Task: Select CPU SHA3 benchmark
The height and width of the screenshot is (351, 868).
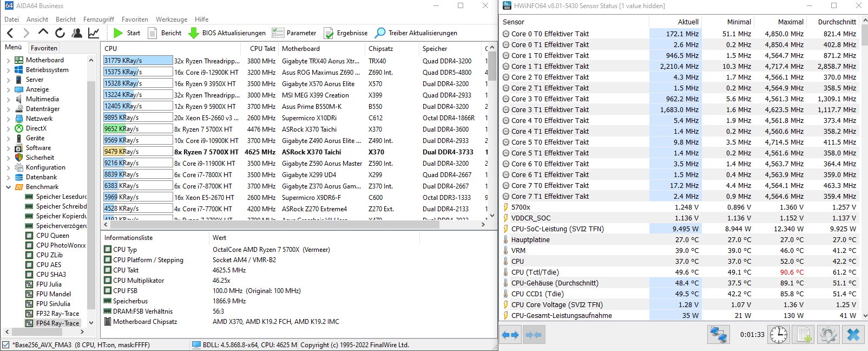Action: point(51,275)
